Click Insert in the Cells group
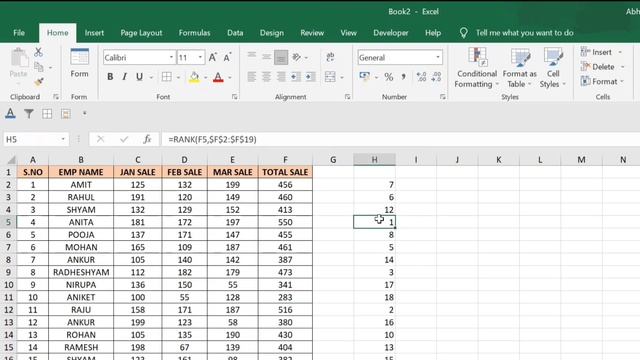This screenshot has width=640, height=360. pyautogui.click(x=601, y=52)
